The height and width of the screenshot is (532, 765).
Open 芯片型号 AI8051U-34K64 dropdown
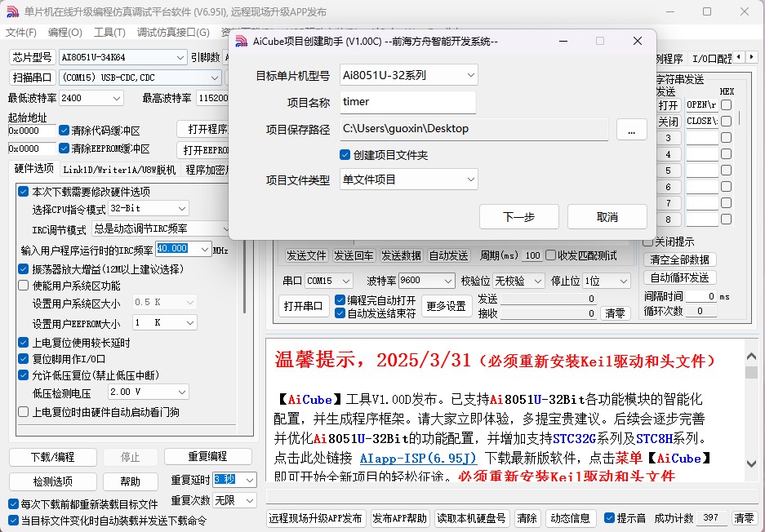123,57
